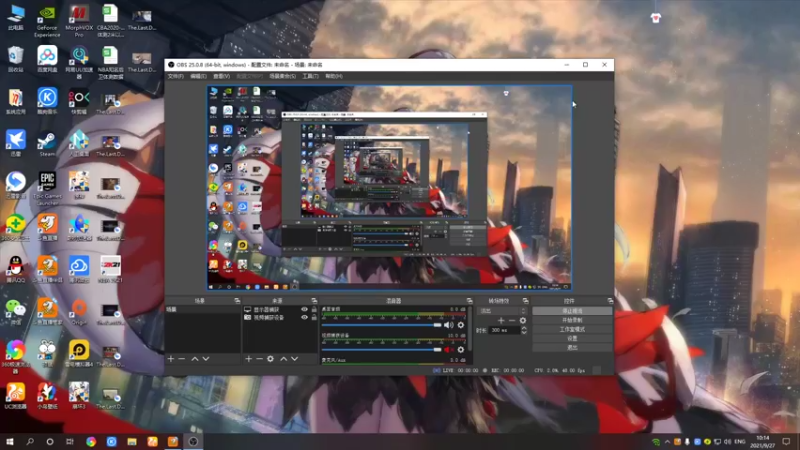Open the Windows Start menu
800x450 pixels.
(x=10, y=442)
